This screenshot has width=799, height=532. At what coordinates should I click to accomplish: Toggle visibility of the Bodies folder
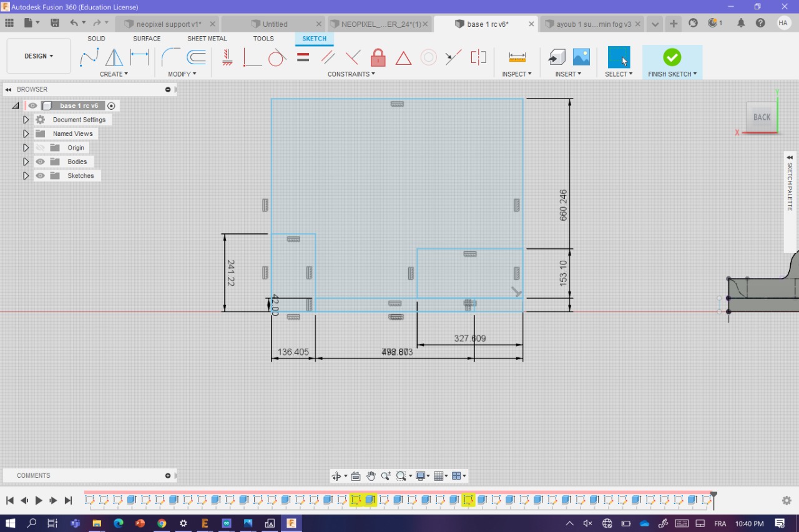[x=41, y=162]
